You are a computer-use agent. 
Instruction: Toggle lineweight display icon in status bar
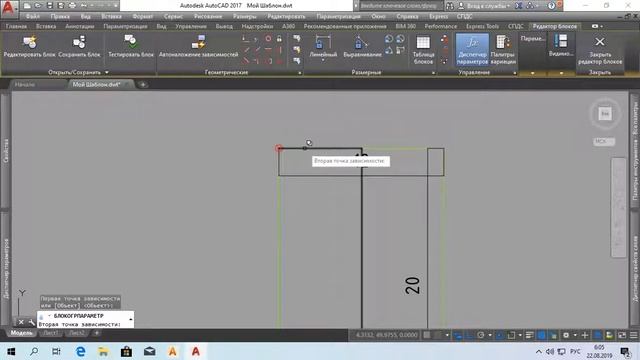click(x=529, y=336)
